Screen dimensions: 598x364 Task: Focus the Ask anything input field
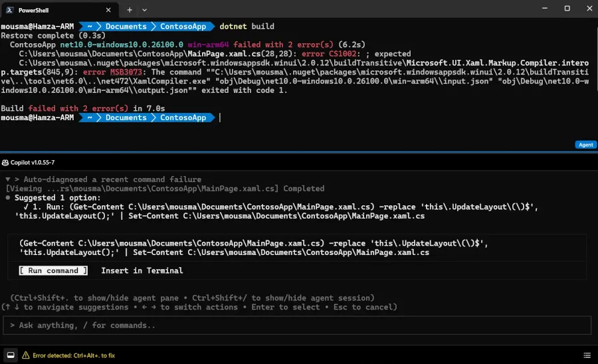(297, 325)
